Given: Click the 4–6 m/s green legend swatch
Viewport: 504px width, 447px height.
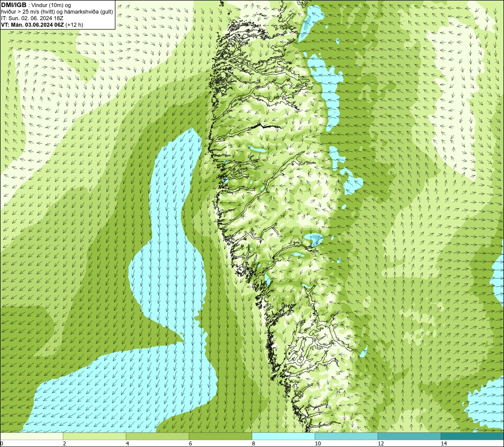Looking at the screenshot, I should [x=157, y=436].
